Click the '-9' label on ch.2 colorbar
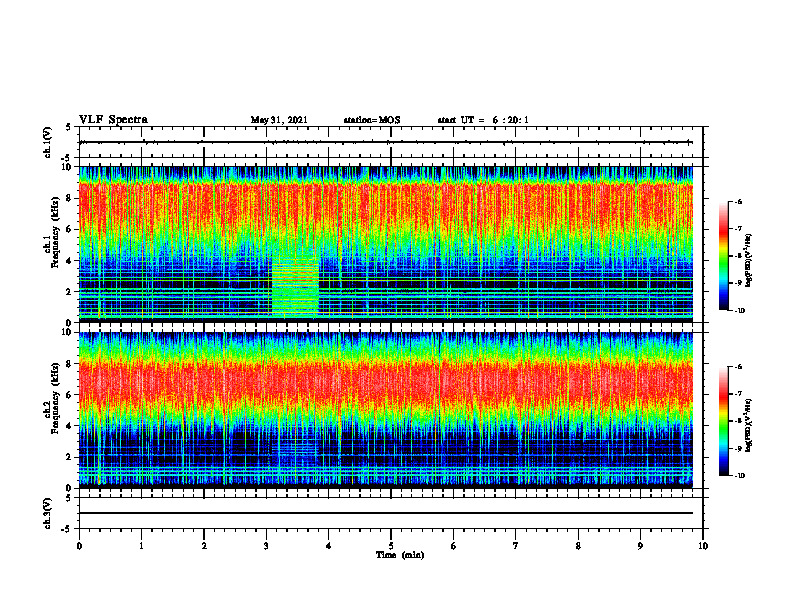 (738, 448)
